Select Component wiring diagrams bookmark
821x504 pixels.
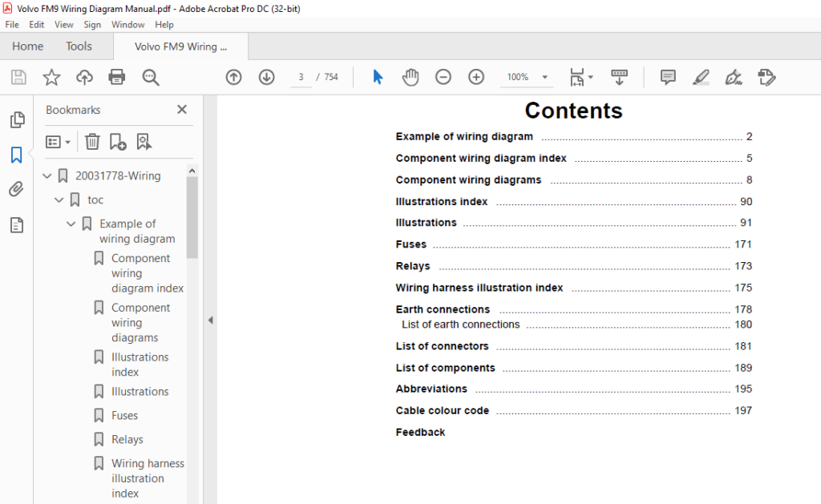[x=140, y=322]
